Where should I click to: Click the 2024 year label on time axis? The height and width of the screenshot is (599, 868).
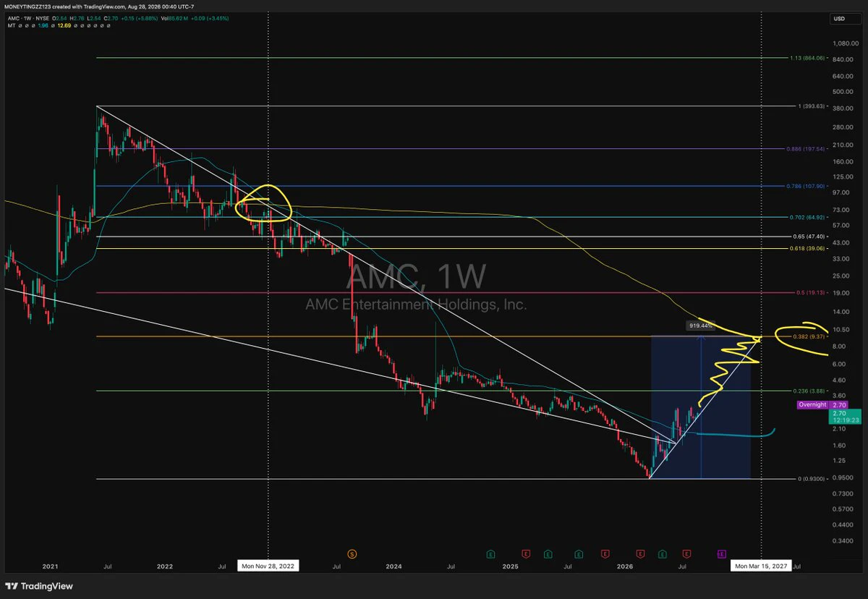coord(393,566)
